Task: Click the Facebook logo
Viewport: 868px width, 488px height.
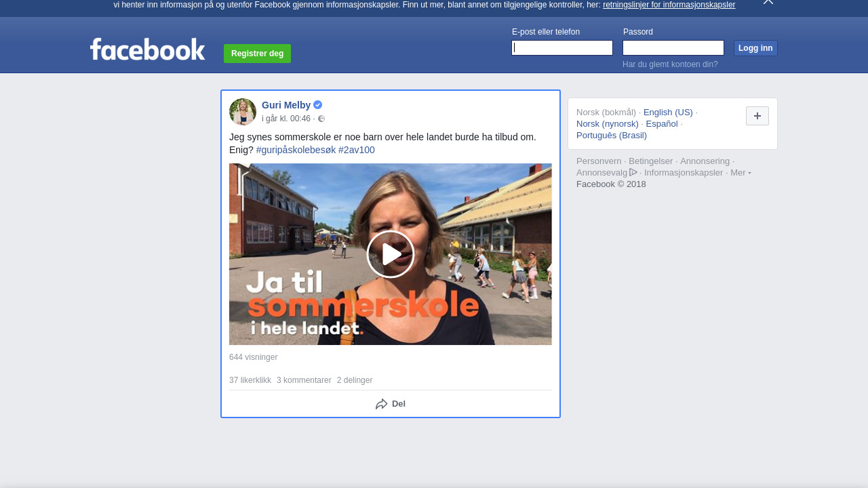Action: 147,49
